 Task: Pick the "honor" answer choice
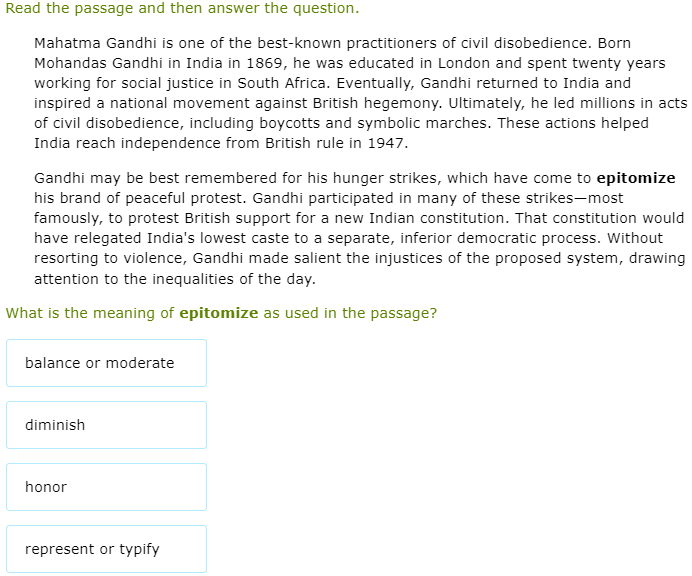coord(106,487)
